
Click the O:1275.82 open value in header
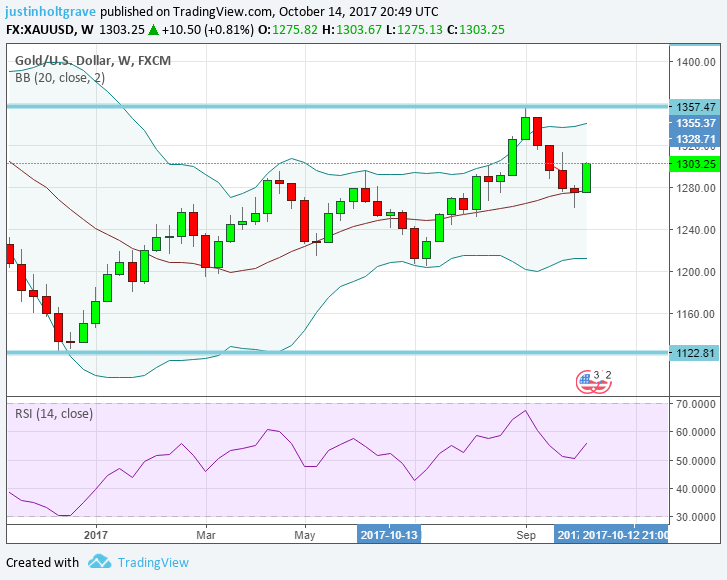[288, 30]
